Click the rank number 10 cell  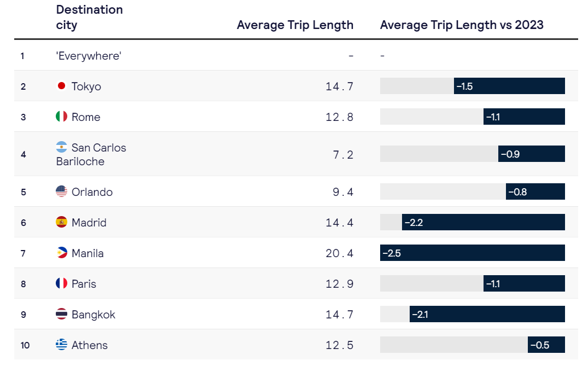point(25,345)
